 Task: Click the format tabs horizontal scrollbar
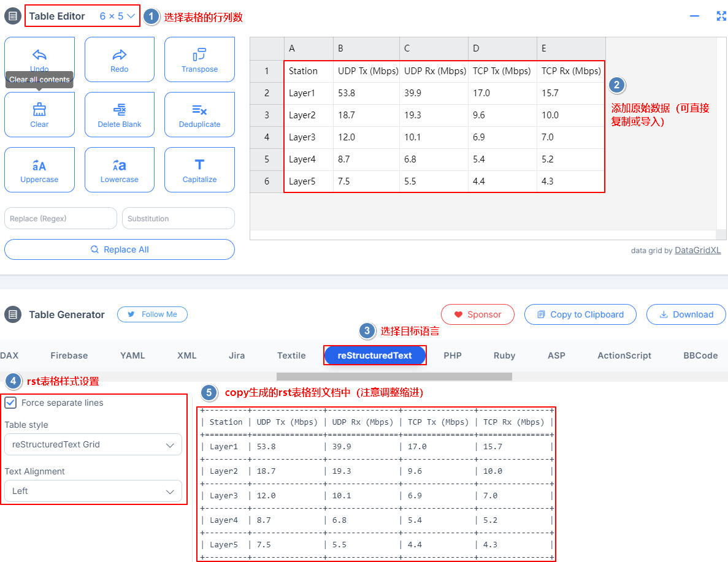394,376
